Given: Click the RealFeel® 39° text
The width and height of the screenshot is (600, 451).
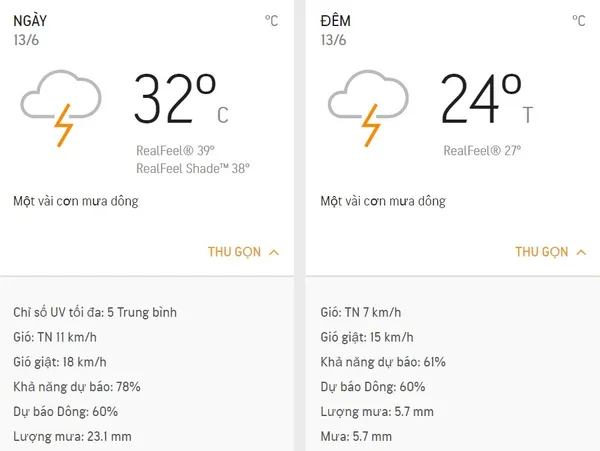Looking at the screenshot, I should tap(175, 150).
